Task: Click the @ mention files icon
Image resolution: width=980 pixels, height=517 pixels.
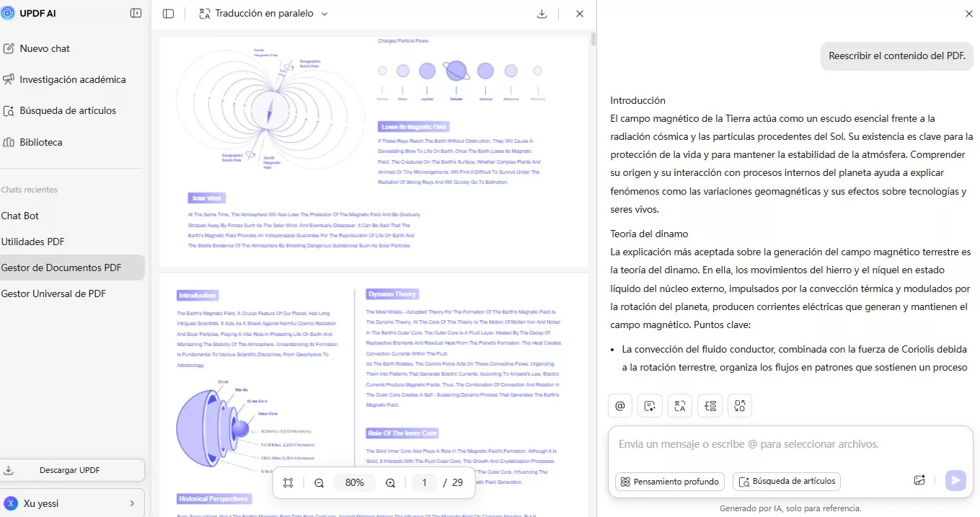Action: [x=620, y=406]
